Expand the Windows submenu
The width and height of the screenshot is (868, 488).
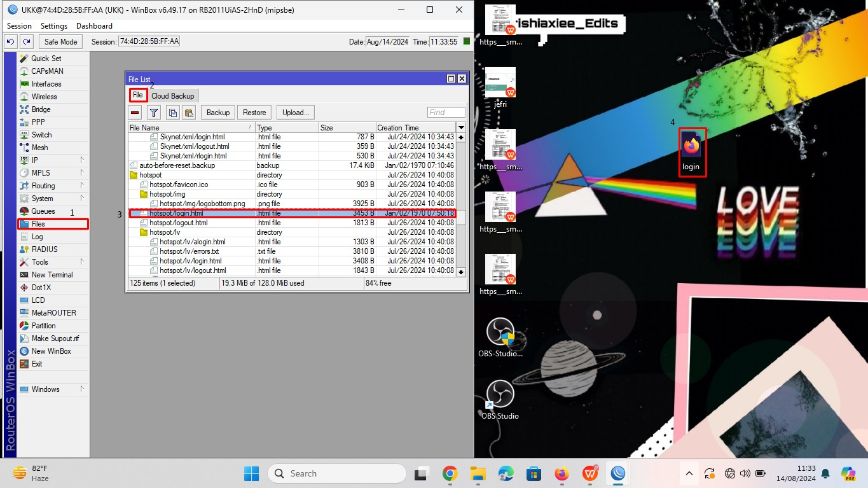point(82,389)
